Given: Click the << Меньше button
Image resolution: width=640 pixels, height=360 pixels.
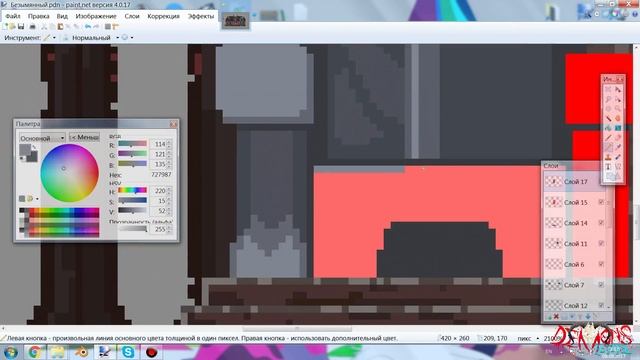Looking at the screenshot, I should click(84, 138).
